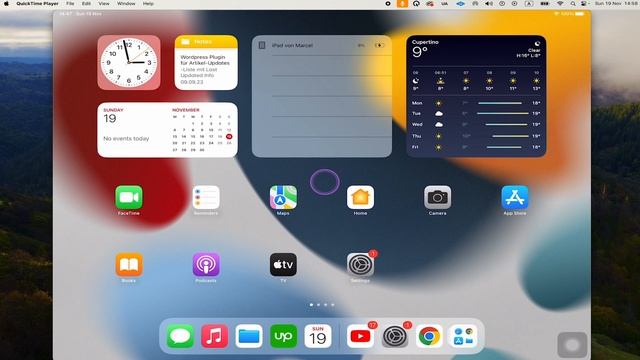Open the calendar widget showing Sunday 19
Viewport: 640px width, 360px height.
point(167,130)
